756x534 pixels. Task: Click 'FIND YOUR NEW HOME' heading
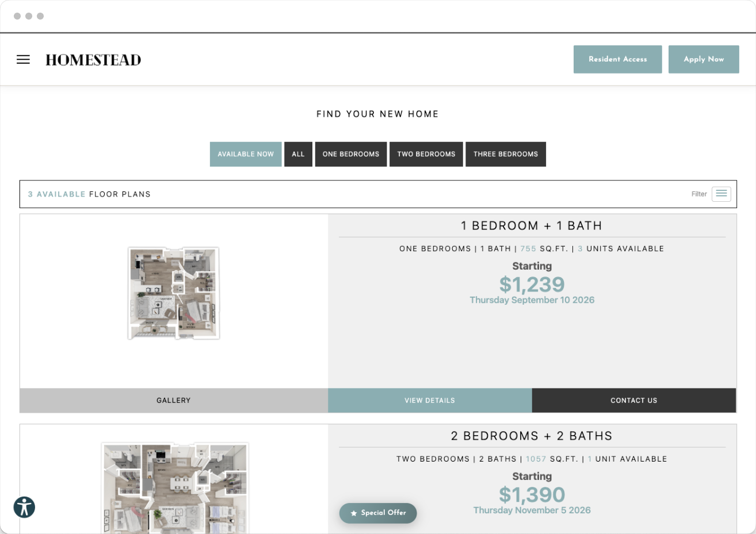pos(377,114)
